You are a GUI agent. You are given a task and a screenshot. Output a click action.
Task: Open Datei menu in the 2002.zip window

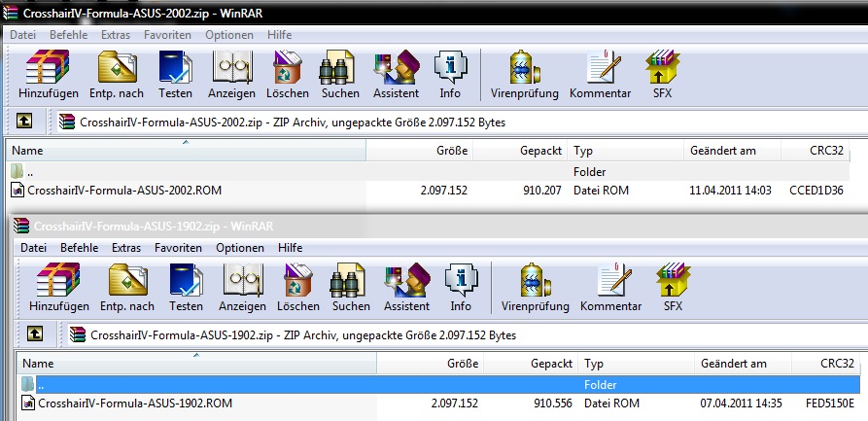point(22,35)
